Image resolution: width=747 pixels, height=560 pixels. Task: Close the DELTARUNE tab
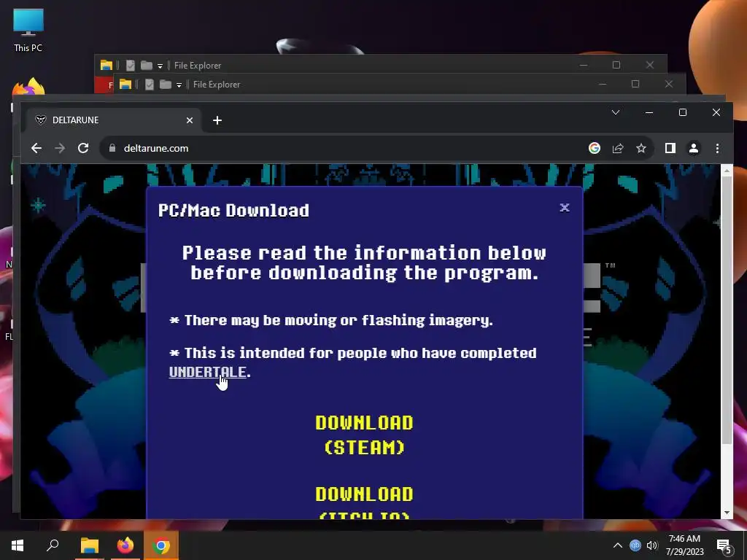point(190,120)
